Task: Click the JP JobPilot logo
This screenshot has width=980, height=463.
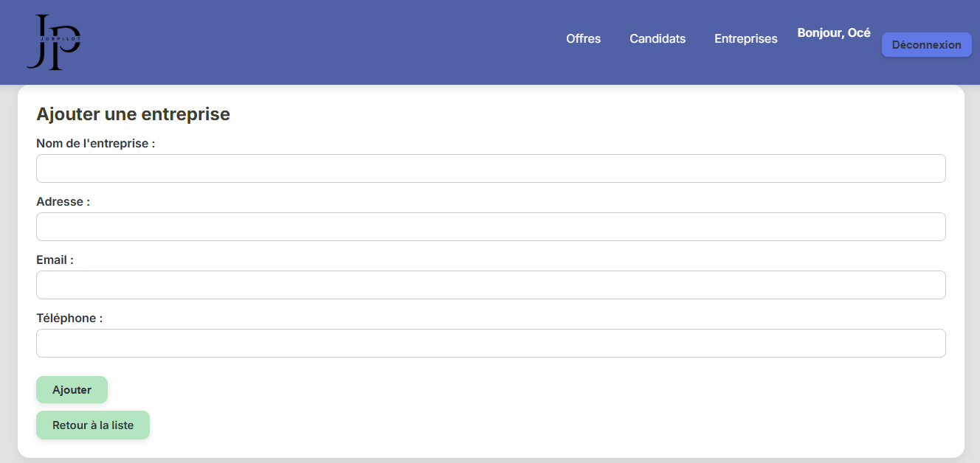Action: click(54, 42)
